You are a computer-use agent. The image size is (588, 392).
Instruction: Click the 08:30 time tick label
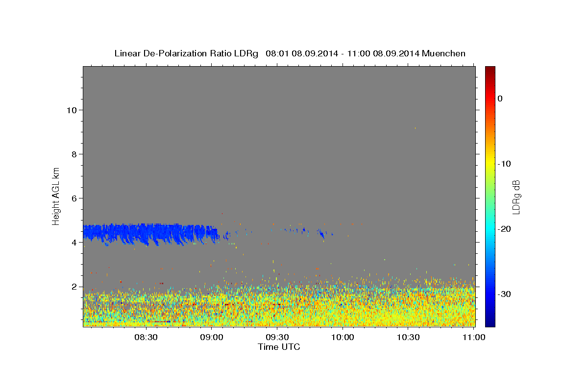click(146, 338)
